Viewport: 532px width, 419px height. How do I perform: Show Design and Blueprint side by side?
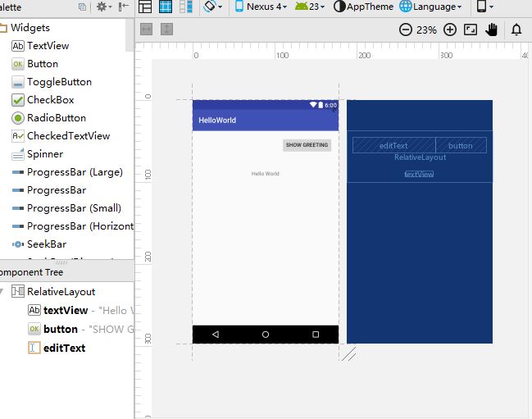pyautogui.click(x=186, y=7)
